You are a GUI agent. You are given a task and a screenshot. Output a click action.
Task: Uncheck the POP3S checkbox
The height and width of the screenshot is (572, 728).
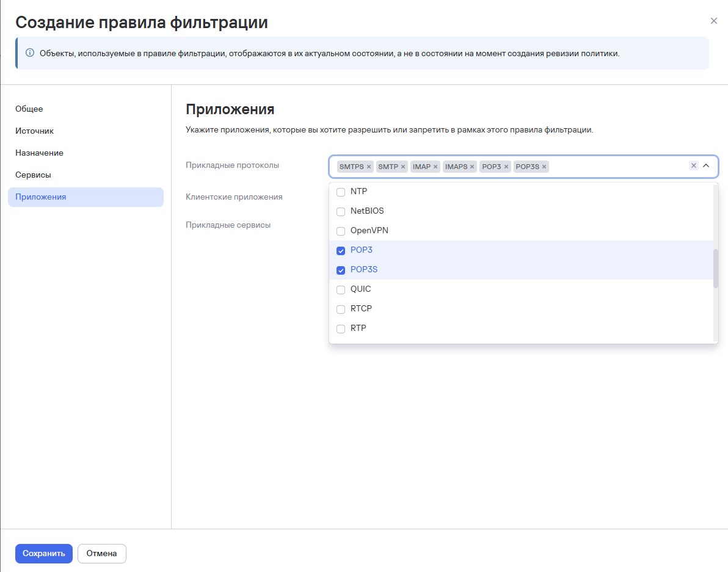point(341,270)
